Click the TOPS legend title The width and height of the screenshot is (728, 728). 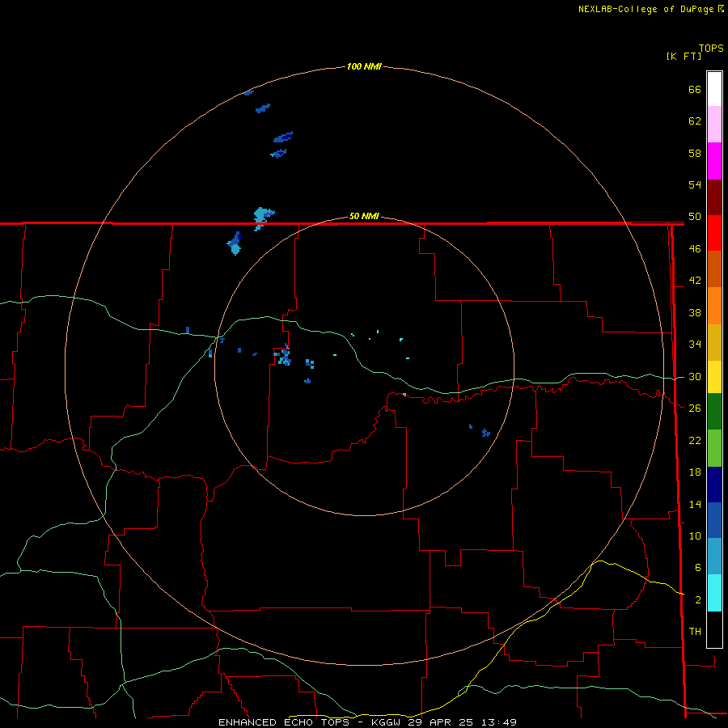(x=711, y=48)
